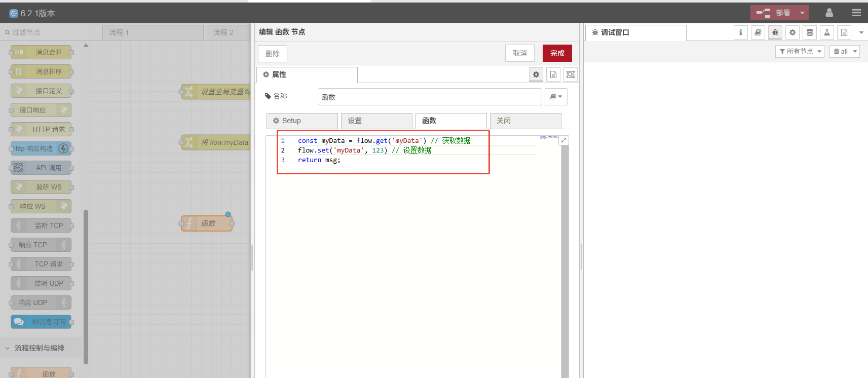Image resolution: width=868 pixels, height=378 pixels.
Task: Switch to the 流程 1 flow tab
Action: [x=153, y=32]
